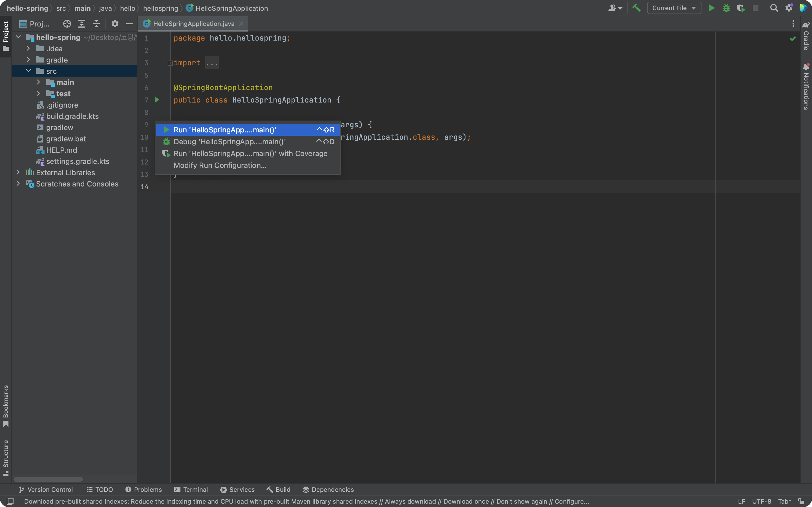Open build.gradle.kts file in project tree
812x507 pixels.
[72, 116]
